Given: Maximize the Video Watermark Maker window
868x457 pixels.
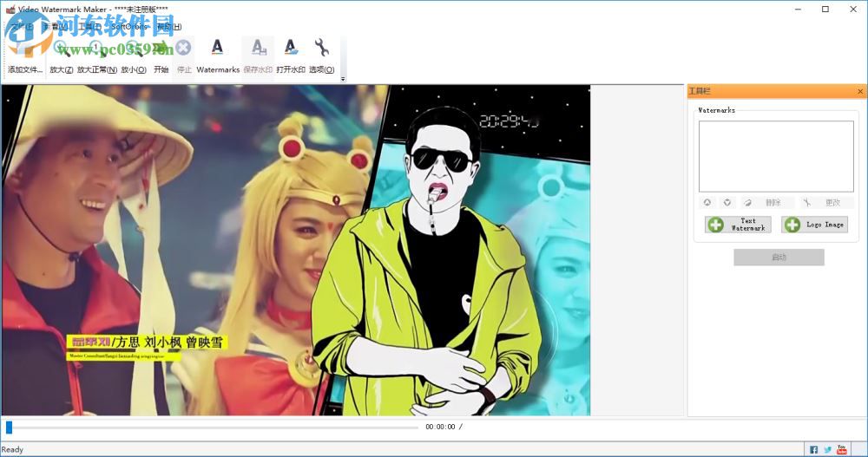Looking at the screenshot, I should tap(825, 10).
